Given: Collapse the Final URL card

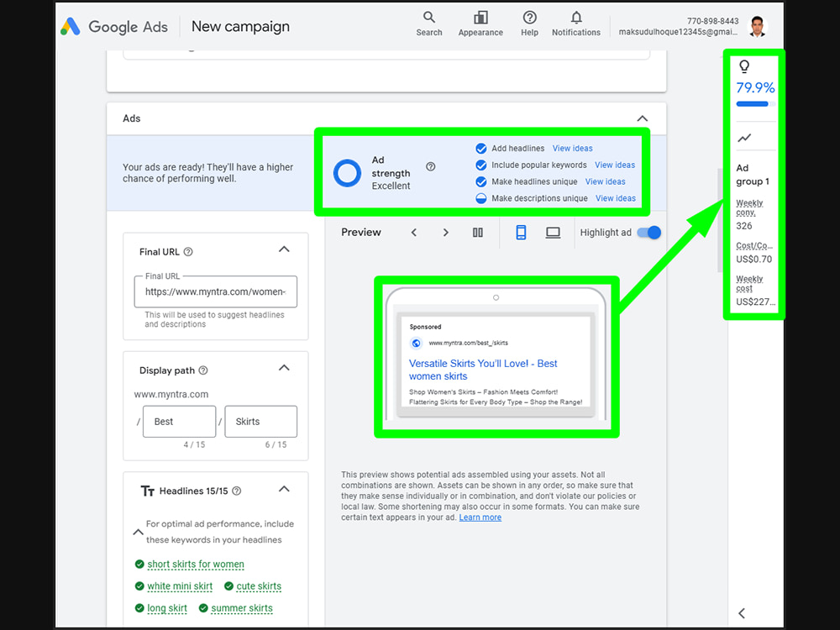Looking at the screenshot, I should [x=284, y=249].
